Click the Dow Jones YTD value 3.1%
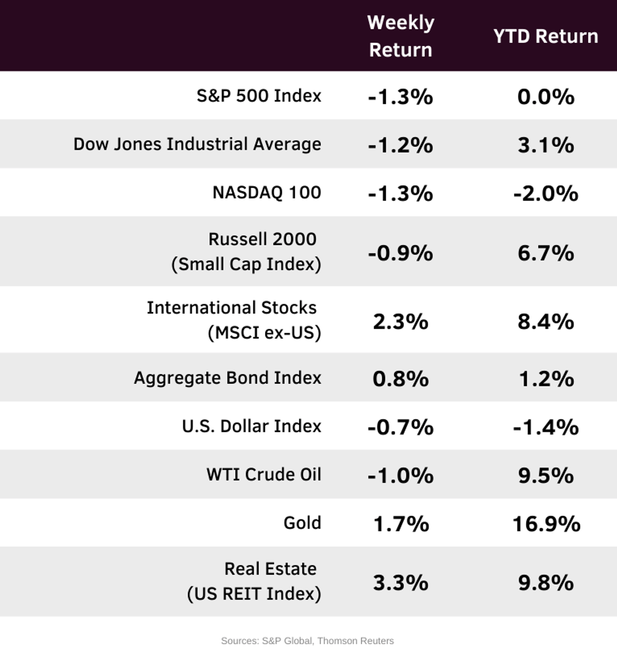Viewport: 617px width, 672px height. [546, 145]
